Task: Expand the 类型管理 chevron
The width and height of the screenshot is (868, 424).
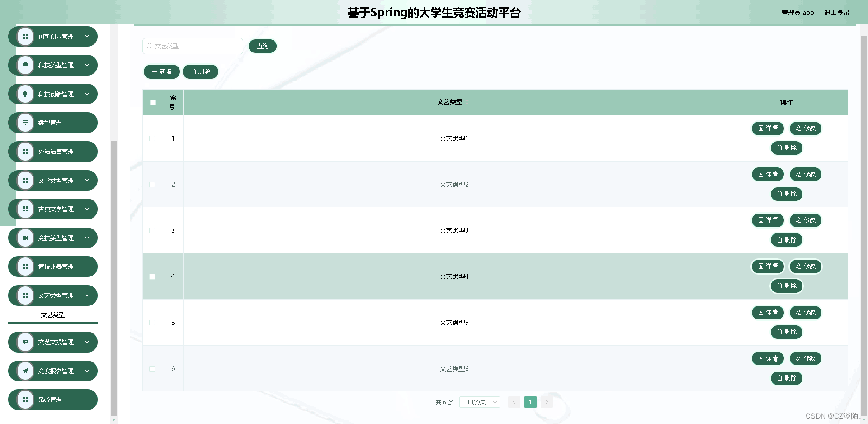Action: pyautogui.click(x=87, y=123)
